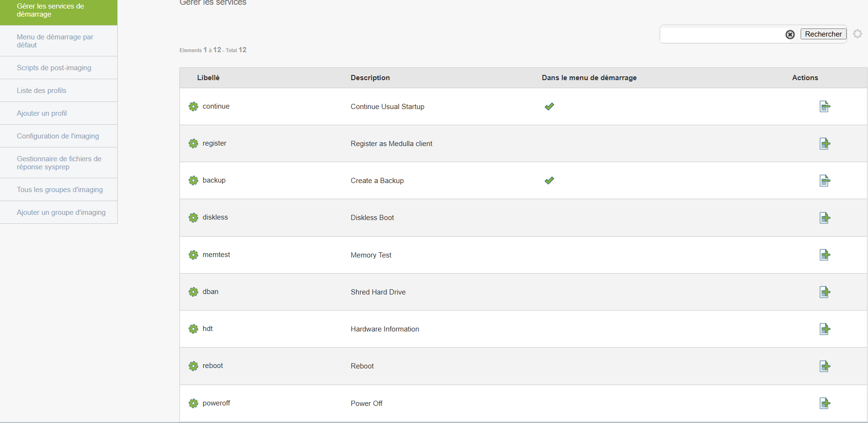Open Configuration de l'imaging
Screen dimensions: 868x423
[59, 136]
